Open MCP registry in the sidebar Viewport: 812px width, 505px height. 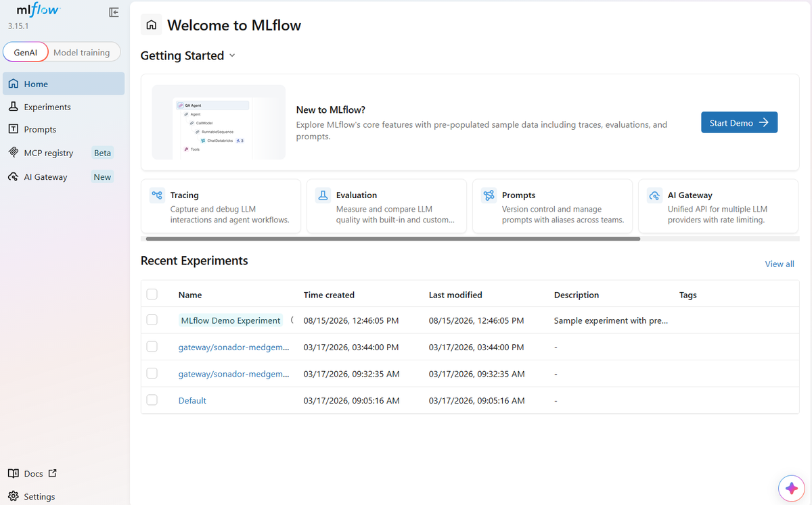tap(64, 153)
